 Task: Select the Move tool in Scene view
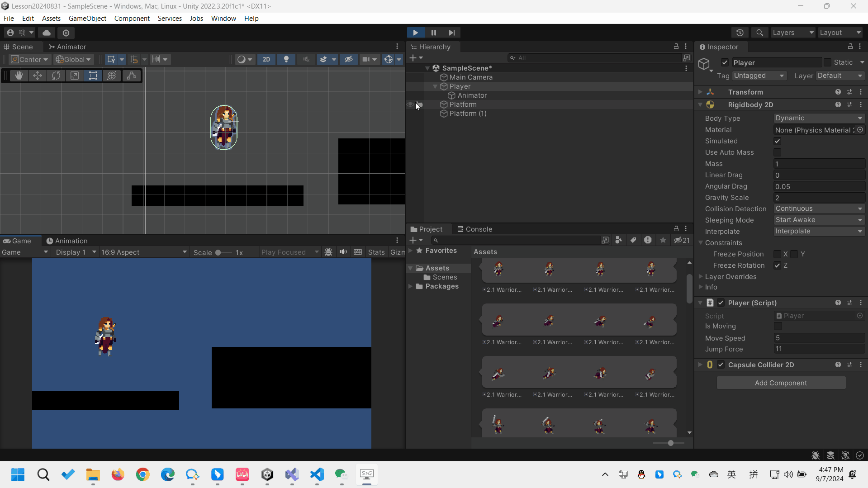click(x=38, y=76)
